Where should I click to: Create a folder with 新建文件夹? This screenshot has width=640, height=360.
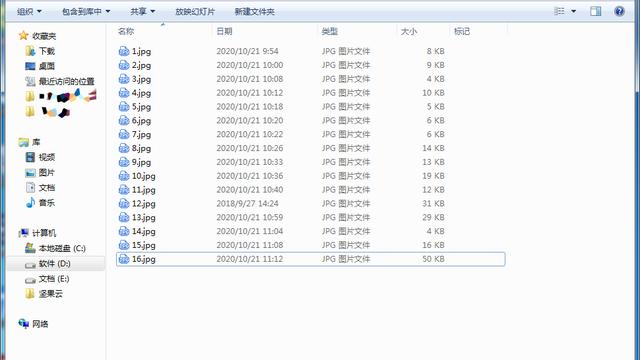click(x=254, y=11)
